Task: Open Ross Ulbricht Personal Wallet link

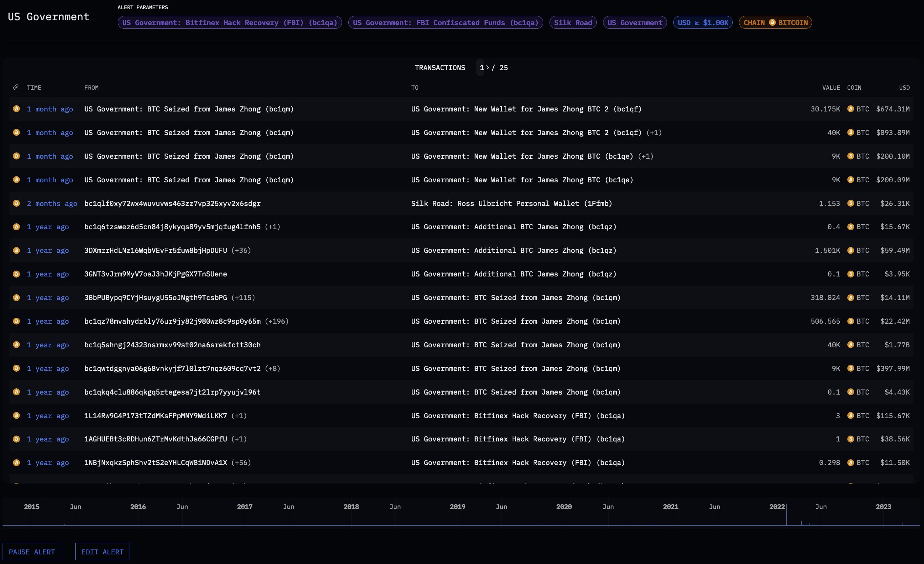Action: click(511, 203)
